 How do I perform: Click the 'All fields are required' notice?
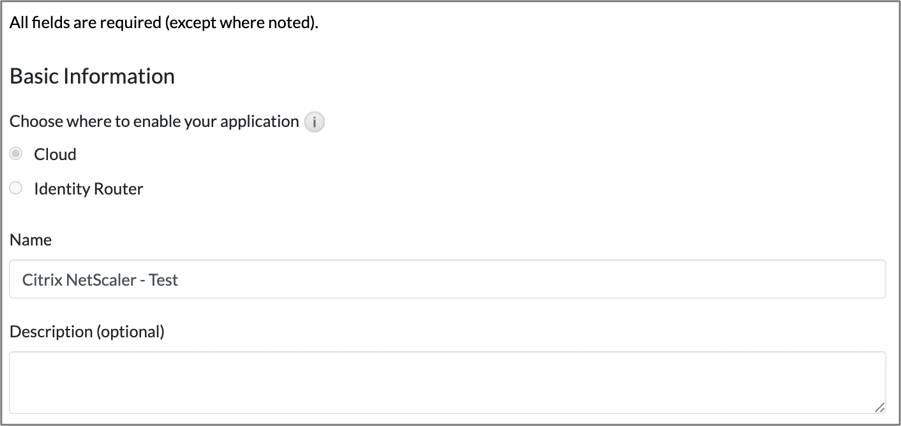(164, 24)
